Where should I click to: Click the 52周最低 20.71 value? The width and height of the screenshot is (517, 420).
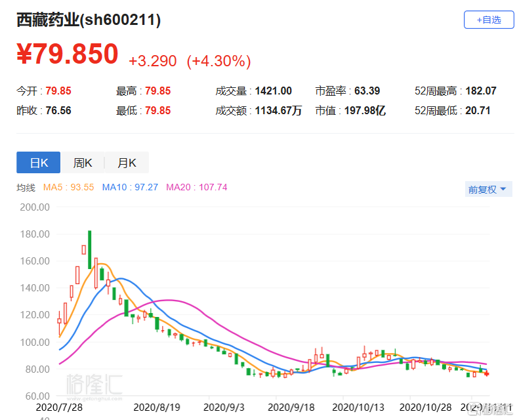[478, 110]
